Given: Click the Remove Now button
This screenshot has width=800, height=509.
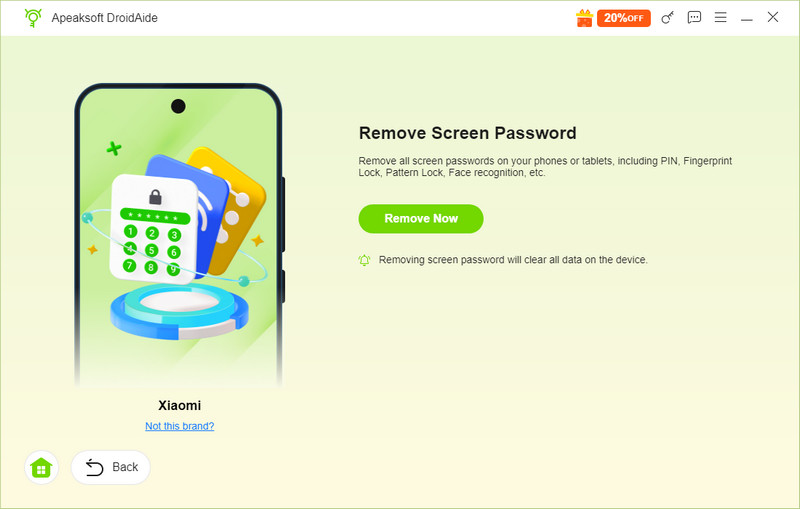Looking at the screenshot, I should pos(421,219).
